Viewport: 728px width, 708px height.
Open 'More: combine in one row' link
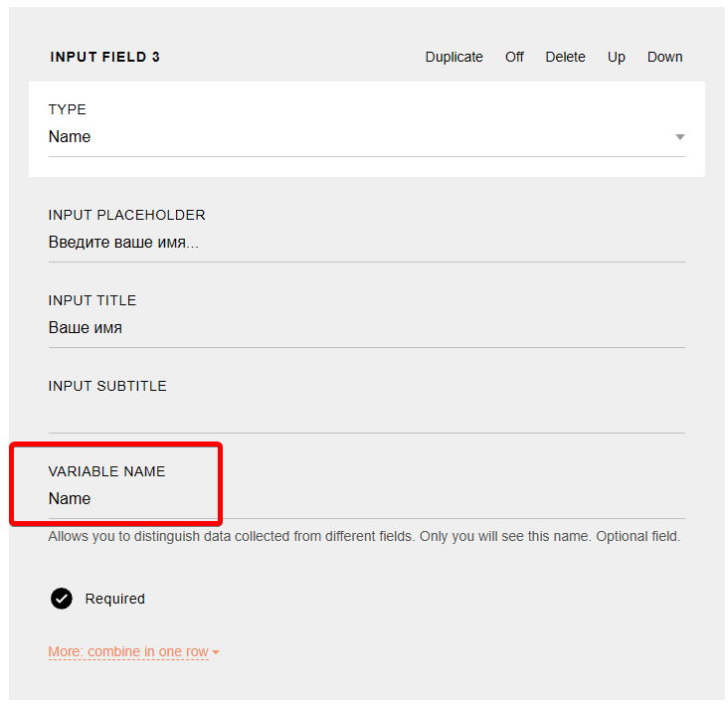[x=128, y=652]
